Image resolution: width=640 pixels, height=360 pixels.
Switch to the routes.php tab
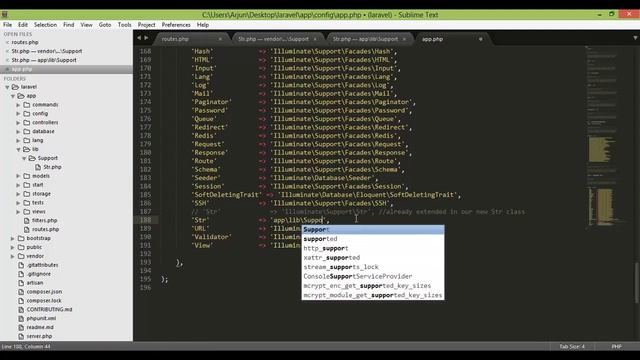pyautogui.click(x=190, y=39)
